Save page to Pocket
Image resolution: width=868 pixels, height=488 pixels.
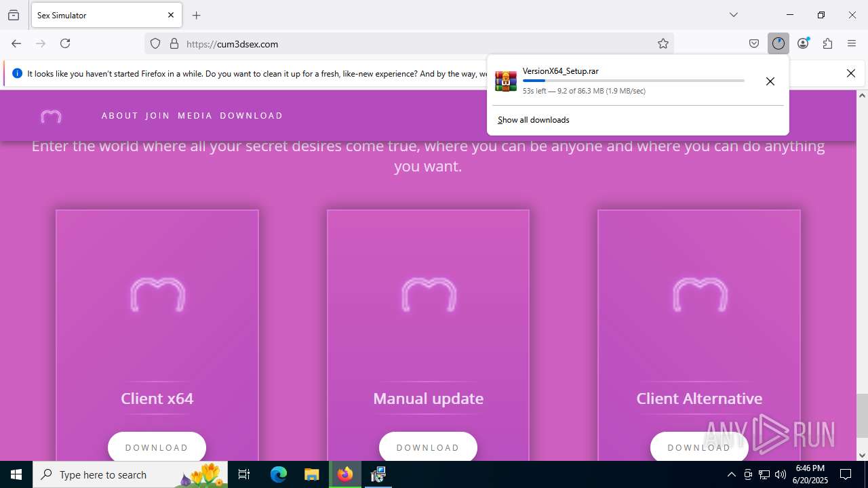point(754,43)
